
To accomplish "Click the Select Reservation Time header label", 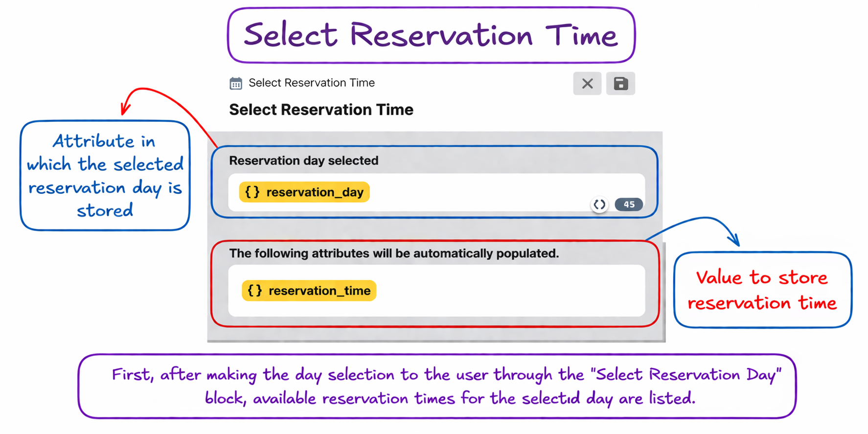I will pyautogui.click(x=312, y=83).
